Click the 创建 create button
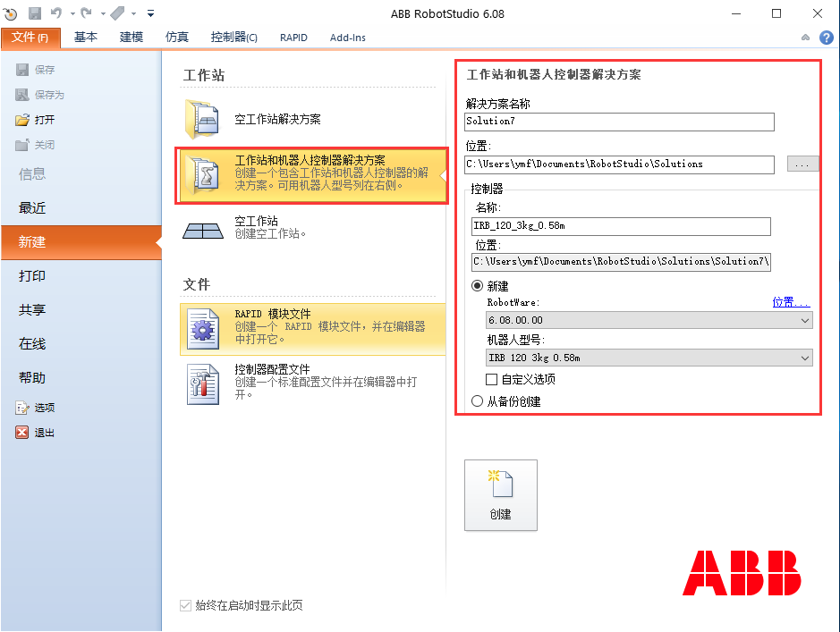Viewport: 840px width, 632px height. tap(501, 495)
